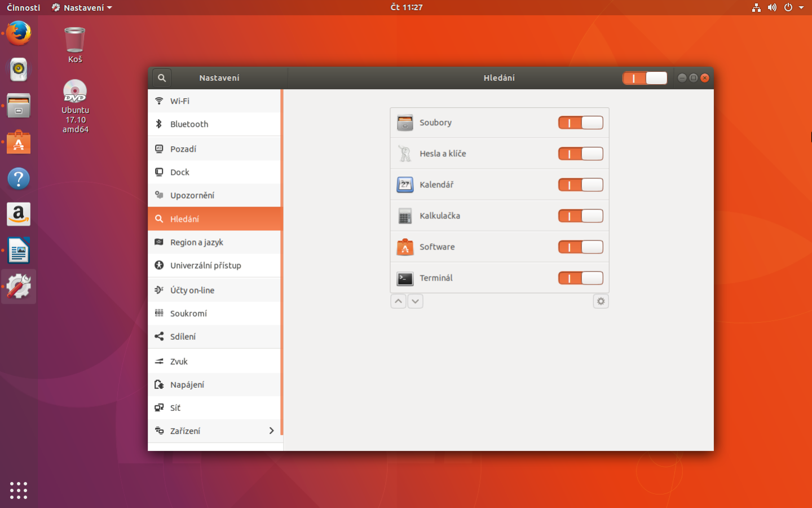The width and height of the screenshot is (812, 508).
Task: Show applications grid button
Action: (x=19, y=490)
